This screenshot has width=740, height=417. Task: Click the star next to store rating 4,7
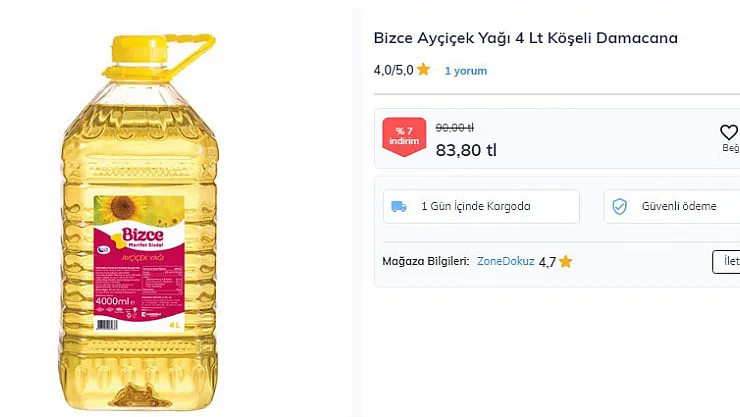(x=565, y=261)
